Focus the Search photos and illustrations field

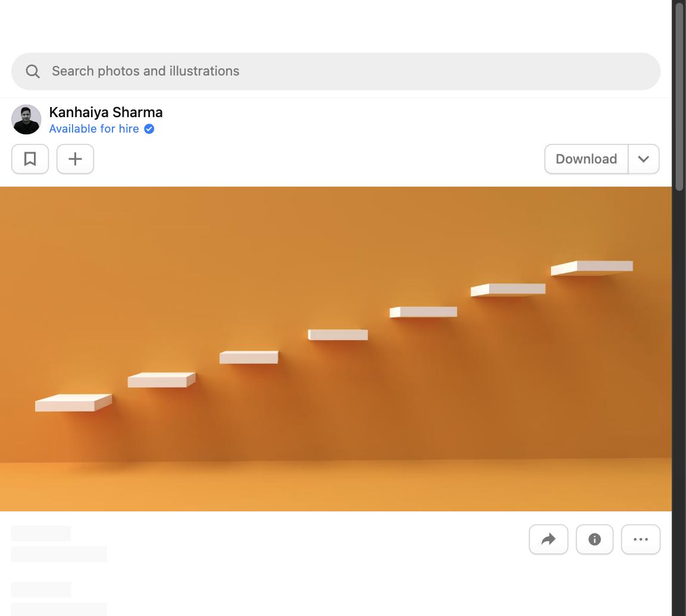coord(336,71)
